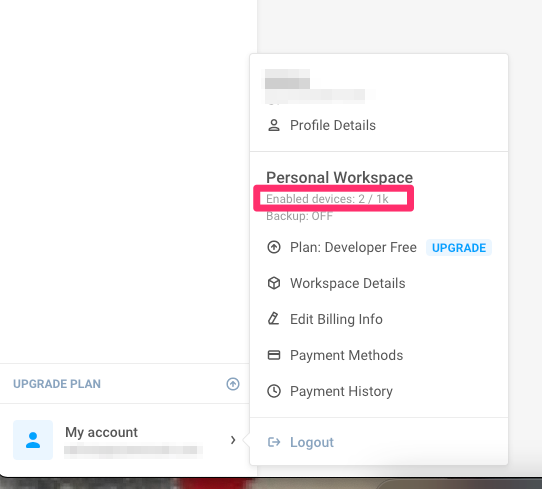Click the blue UPGRADE badge button
This screenshot has width=542, height=489.
[459, 247]
